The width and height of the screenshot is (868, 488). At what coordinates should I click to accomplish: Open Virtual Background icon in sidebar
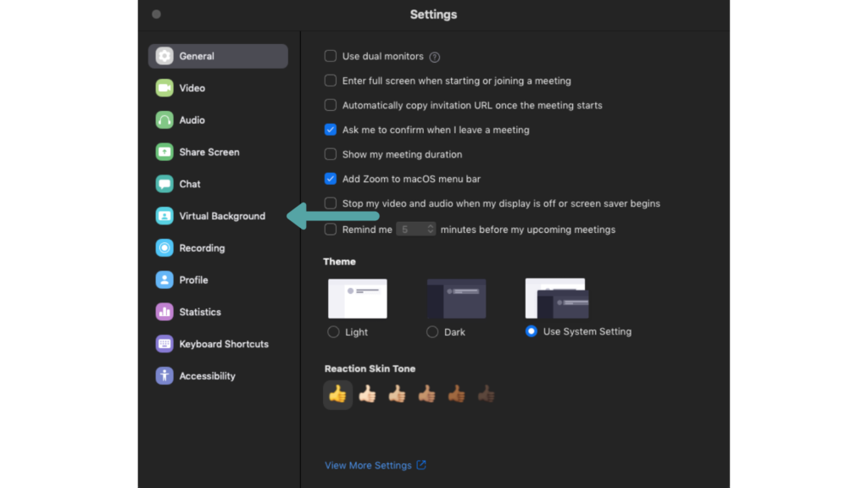tap(164, 216)
